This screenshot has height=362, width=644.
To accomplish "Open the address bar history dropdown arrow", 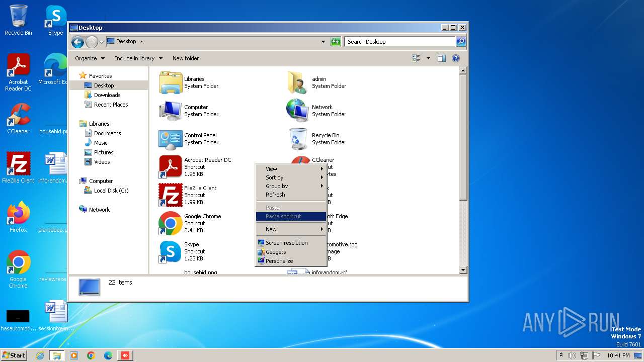I will [x=323, y=42].
